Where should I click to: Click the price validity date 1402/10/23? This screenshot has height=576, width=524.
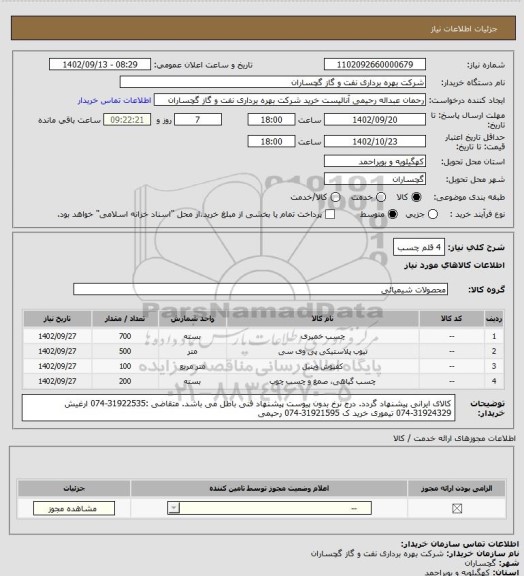point(375,141)
